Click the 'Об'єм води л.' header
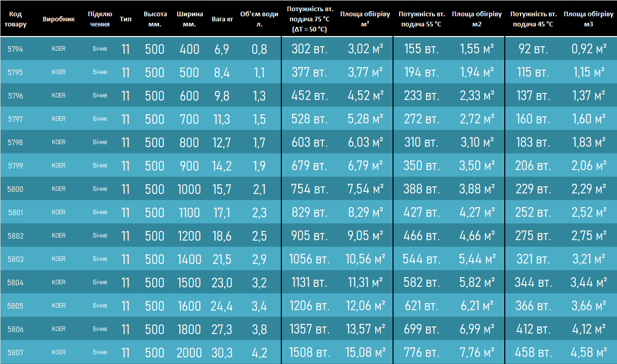Screen dimensions: 617x364 pyautogui.click(x=259, y=19)
